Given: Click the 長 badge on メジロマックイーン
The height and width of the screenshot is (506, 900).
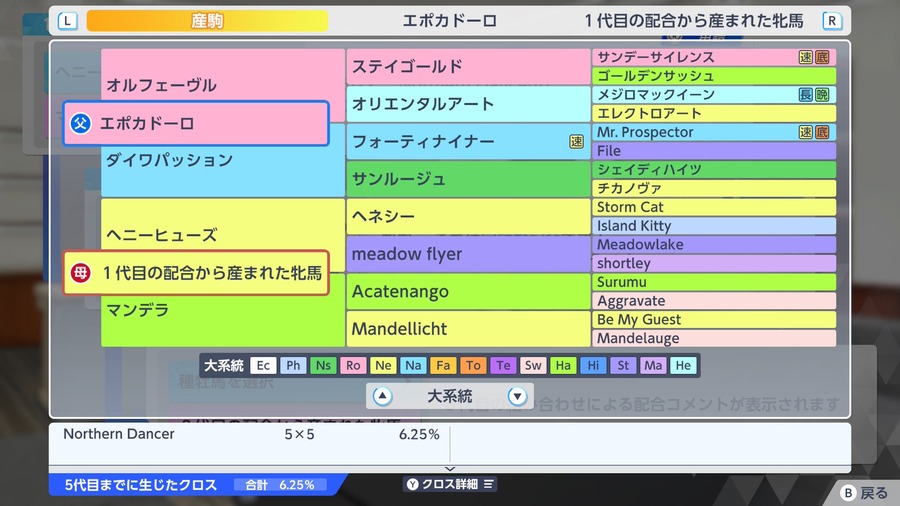Looking at the screenshot, I should pyautogui.click(x=806, y=95).
